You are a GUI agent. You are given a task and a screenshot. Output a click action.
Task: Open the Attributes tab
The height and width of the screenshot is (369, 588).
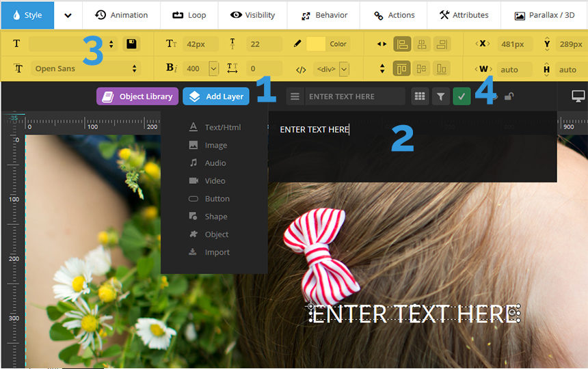point(464,15)
